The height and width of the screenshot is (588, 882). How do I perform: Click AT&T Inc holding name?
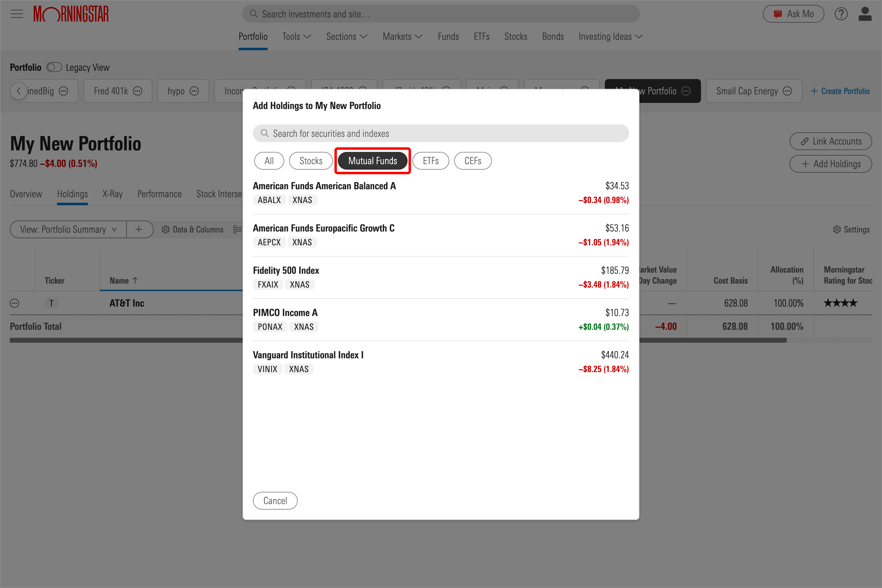[x=127, y=303]
